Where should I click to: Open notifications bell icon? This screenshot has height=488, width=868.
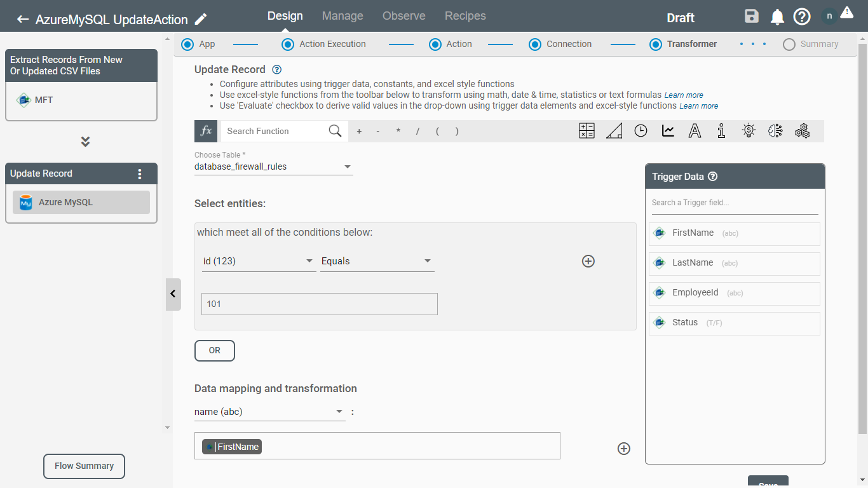pos(777,17)
